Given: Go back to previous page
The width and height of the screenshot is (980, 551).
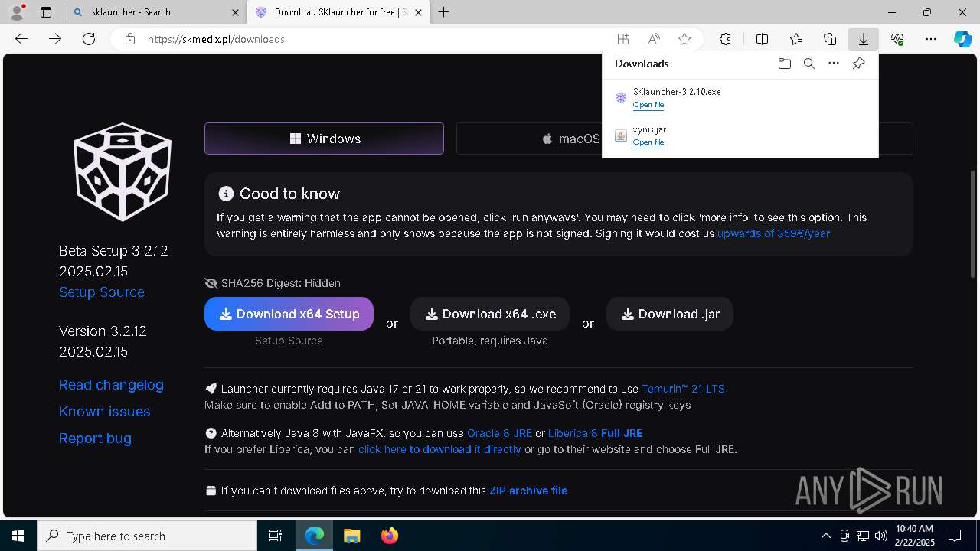Looking at the screenshot, I should 21,39.
